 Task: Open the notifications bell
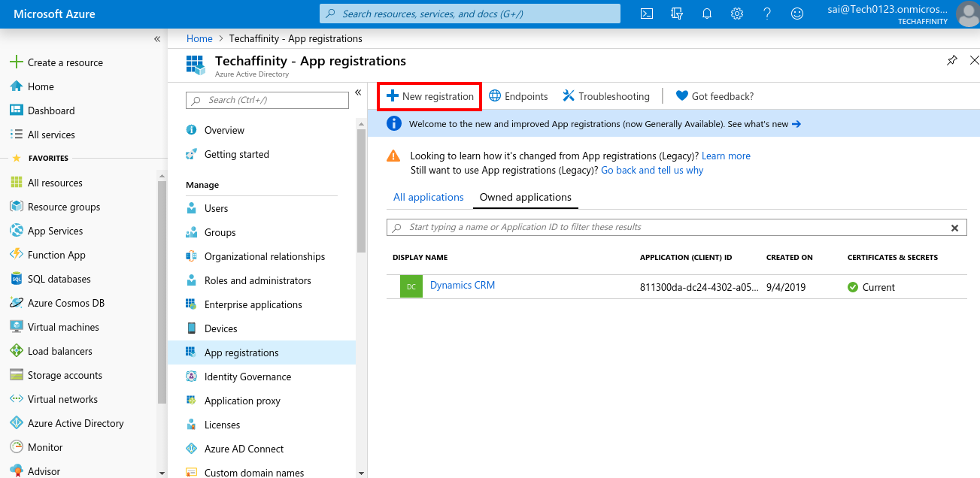[705, 13]
